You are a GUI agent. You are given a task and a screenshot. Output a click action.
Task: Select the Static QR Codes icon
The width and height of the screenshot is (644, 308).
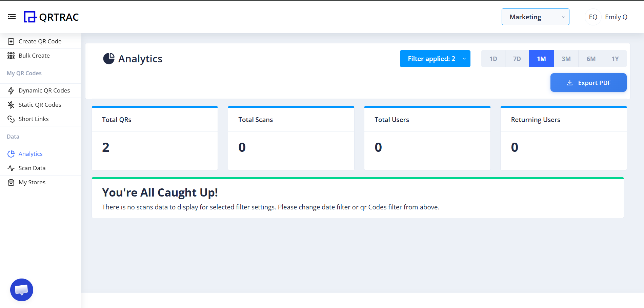coord(11,105)
